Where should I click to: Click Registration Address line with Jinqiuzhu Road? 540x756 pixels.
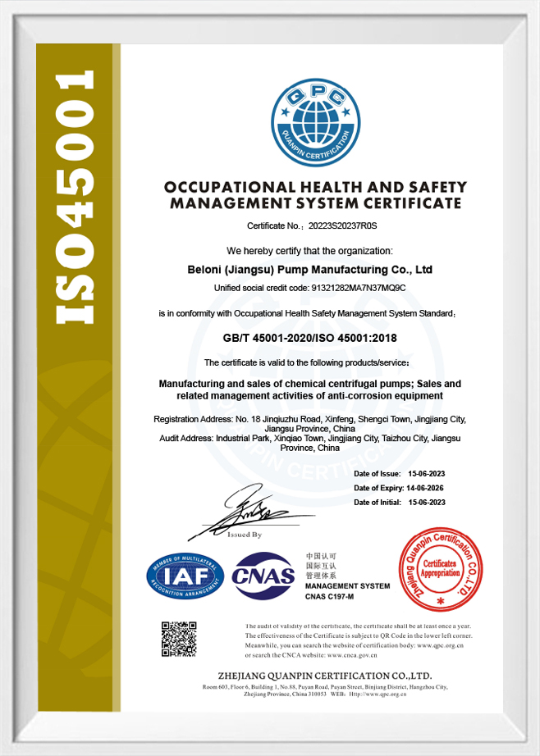point(310,420)
